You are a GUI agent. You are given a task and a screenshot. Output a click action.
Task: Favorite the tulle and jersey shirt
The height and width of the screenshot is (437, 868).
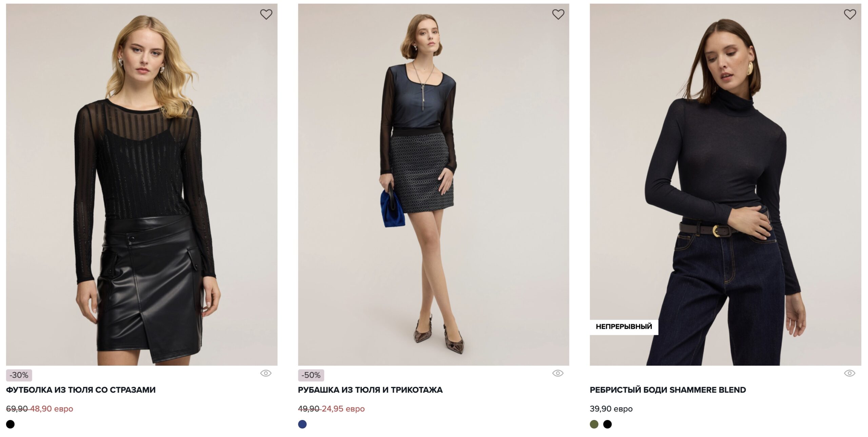pos(558,14)
